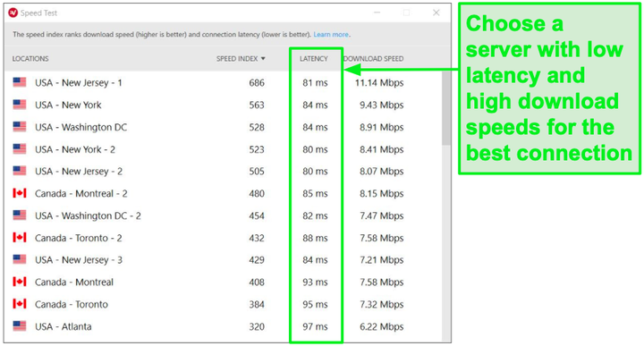Click the Canada flag for Canada - Montreal

[x=20, y=282]
